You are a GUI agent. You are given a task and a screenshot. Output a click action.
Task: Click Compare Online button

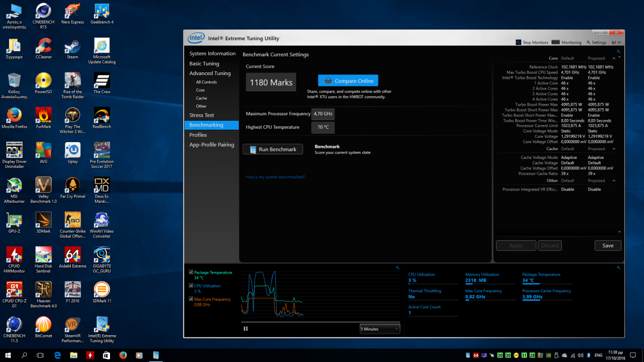pyautogui.click(x=348, y=81)
